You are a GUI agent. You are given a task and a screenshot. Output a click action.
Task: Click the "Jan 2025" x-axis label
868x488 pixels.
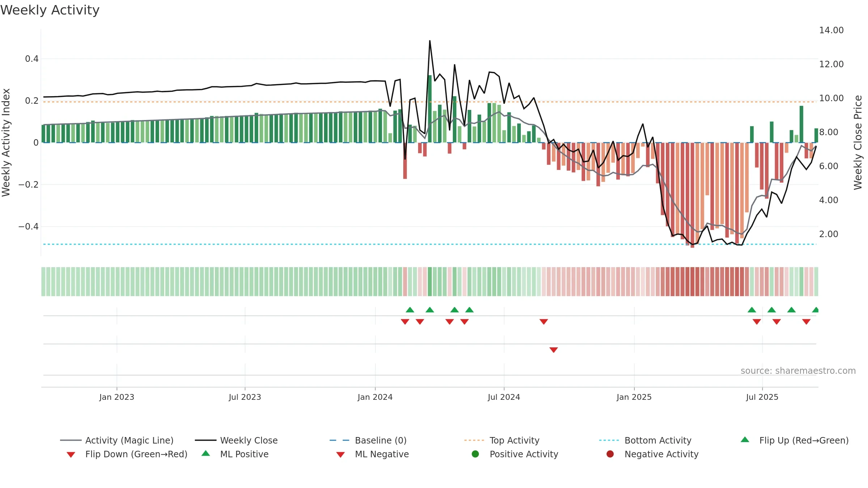click(x=634, y=397)
